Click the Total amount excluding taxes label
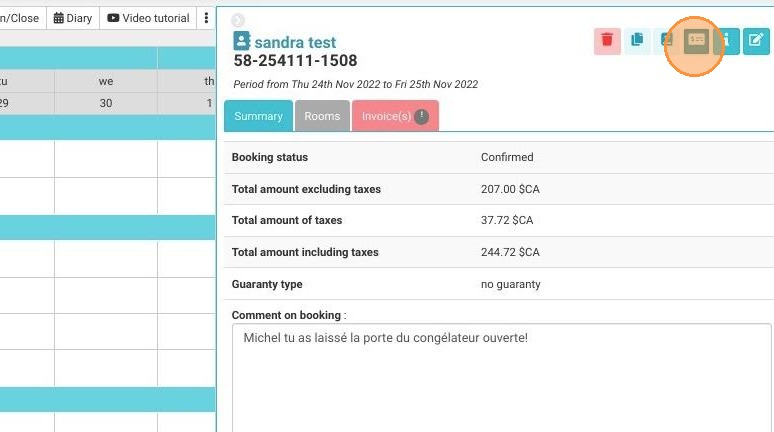The image size is (774, 432). (x=306, y=189)
